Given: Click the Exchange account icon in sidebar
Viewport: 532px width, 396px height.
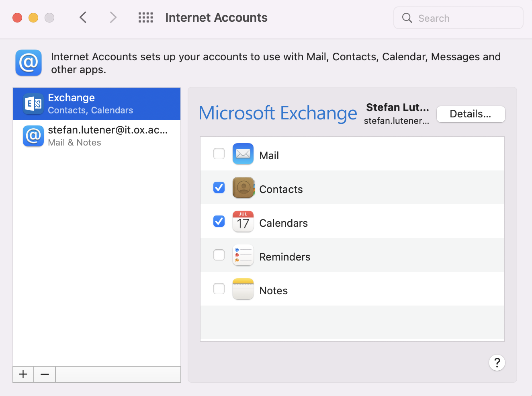Looking at the screenshot, I should [x=33, y=104].
